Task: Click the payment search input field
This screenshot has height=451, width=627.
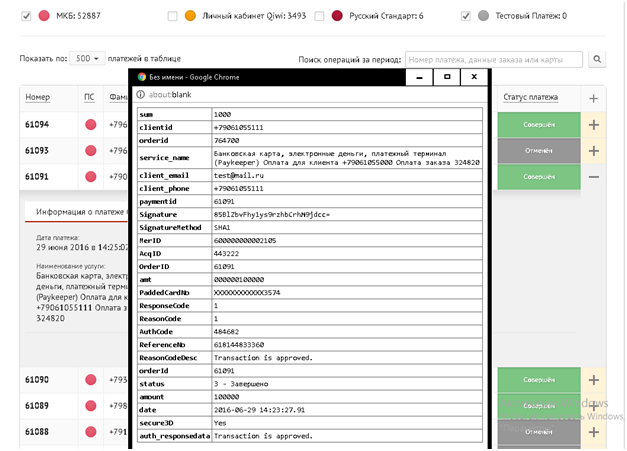Action: coord(494,60)
